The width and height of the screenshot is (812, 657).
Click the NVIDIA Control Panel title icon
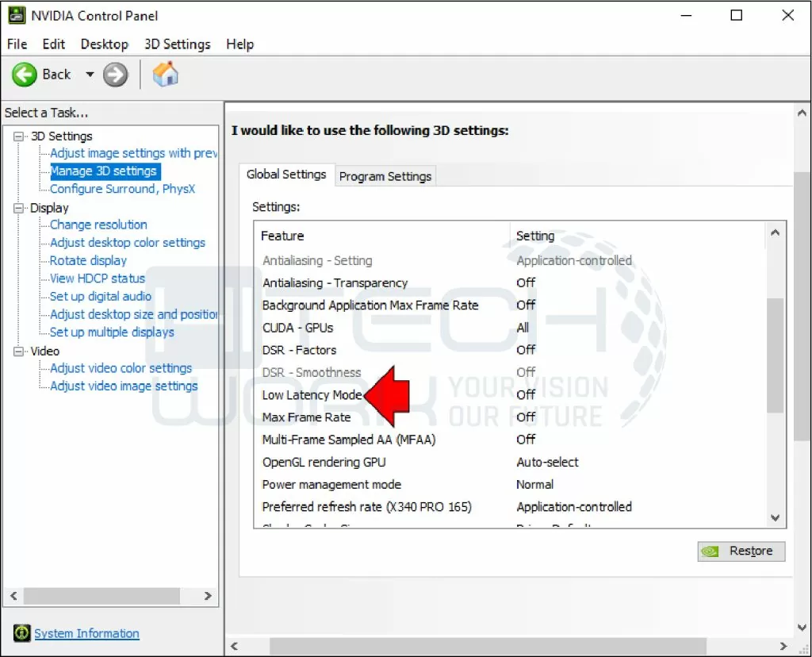click(17, 16)
